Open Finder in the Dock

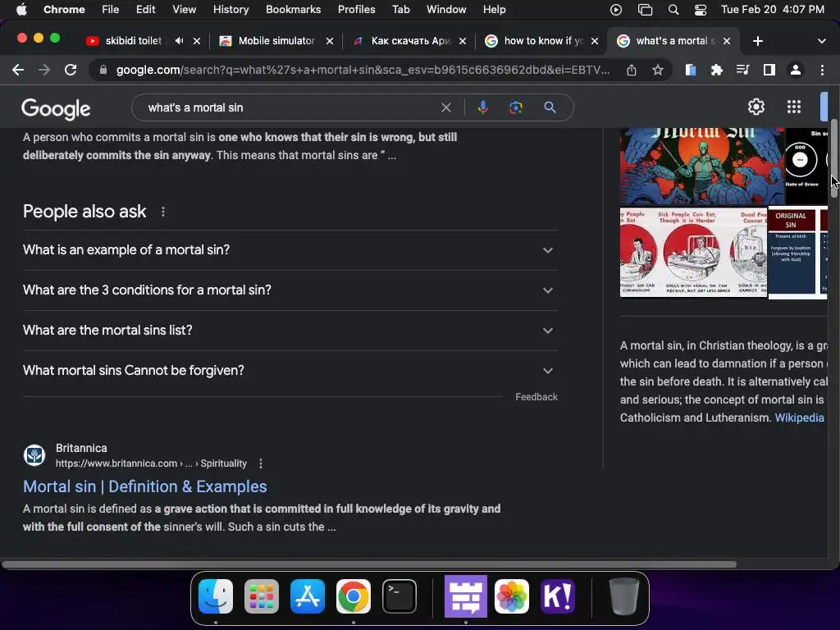click(216, 596)
